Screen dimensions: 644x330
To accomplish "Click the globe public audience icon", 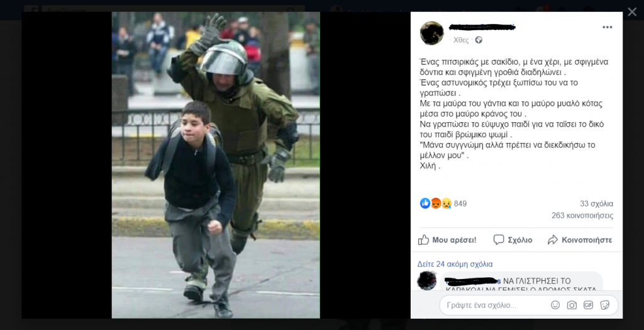I will [479, 40].
